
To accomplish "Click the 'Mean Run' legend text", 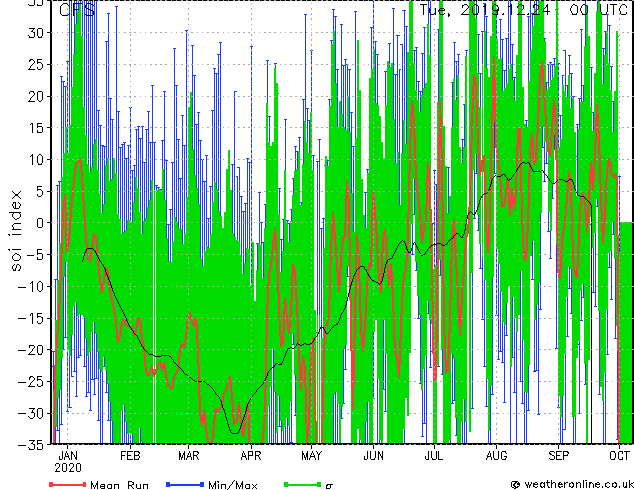I will [x=119, y=485].
